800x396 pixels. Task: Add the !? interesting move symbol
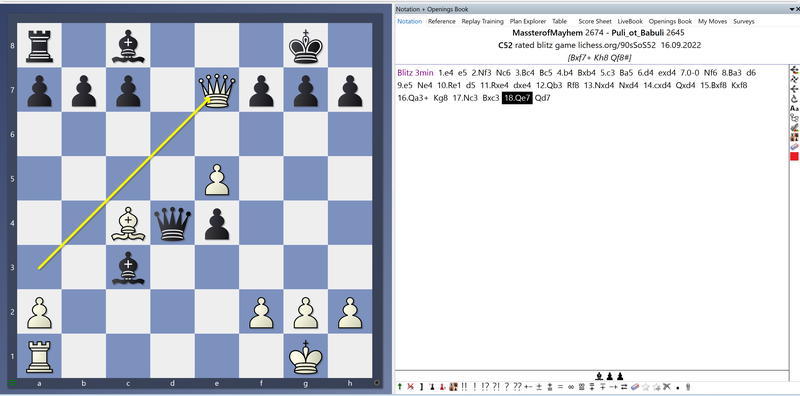tap(485, 387)
